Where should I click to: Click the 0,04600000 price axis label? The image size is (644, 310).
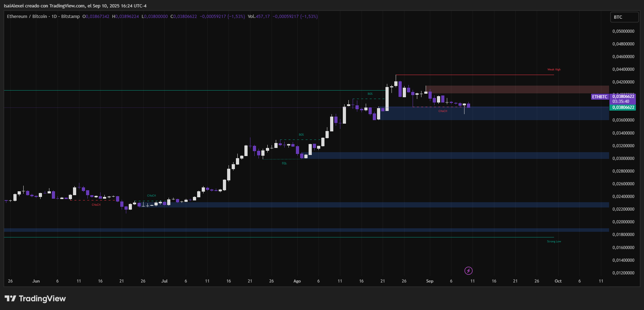tap(623, 57)
